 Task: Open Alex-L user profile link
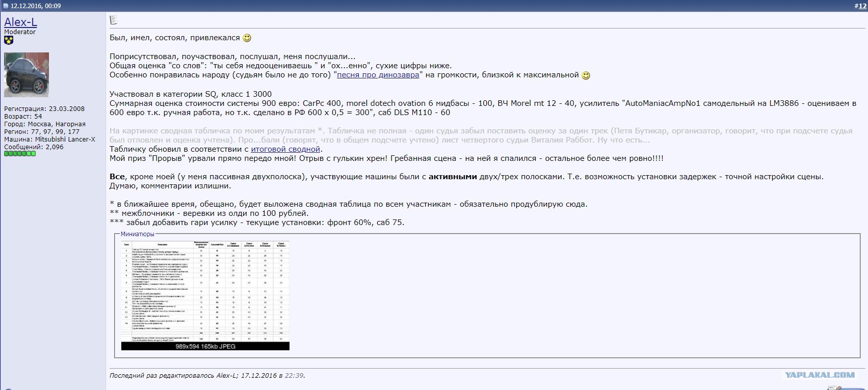tap(20, 22)
